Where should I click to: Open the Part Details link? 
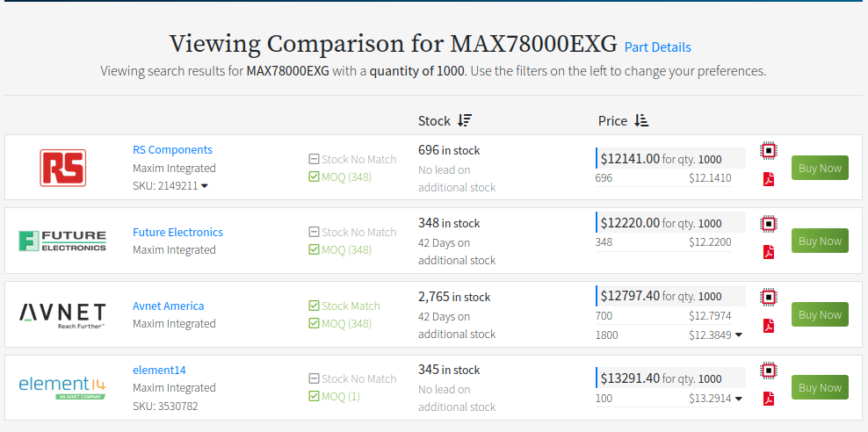point(658,47)
